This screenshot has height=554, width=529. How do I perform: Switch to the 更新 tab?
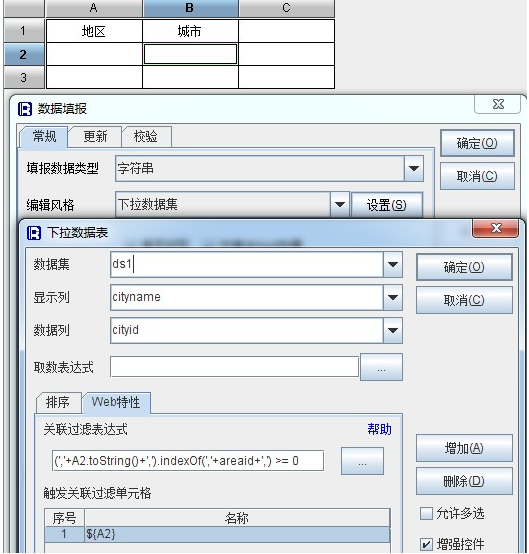[x=95, y=137]
